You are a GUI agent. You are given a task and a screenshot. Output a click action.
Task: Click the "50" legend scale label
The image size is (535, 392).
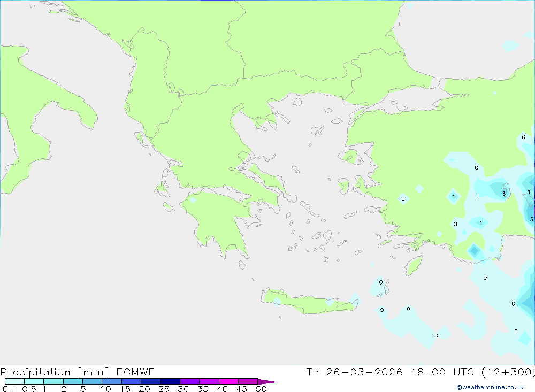[261, 389]
